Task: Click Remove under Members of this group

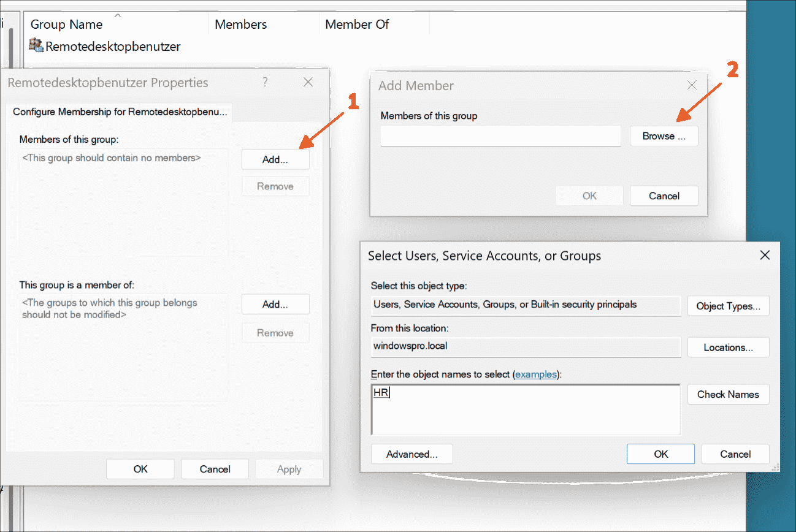Action: (x=275, y=186)
